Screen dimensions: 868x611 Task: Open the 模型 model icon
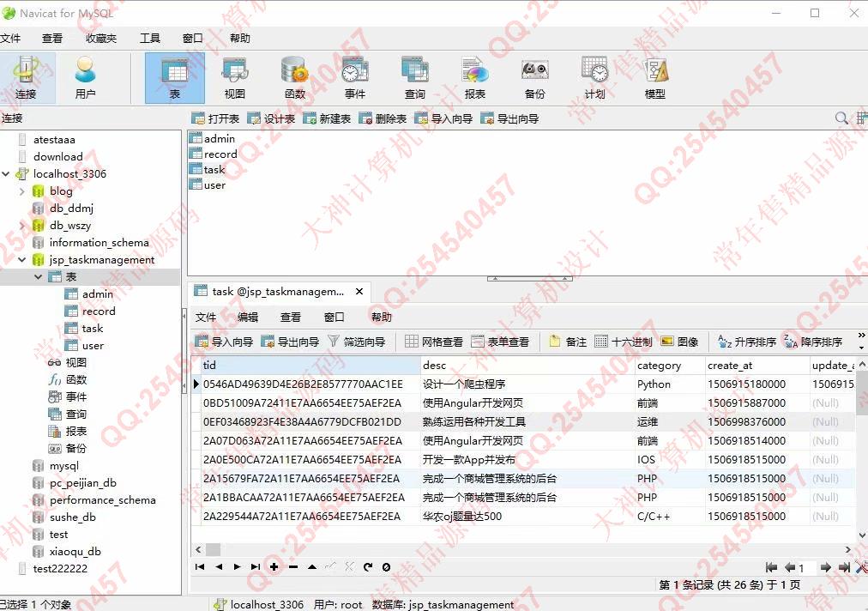655,77
